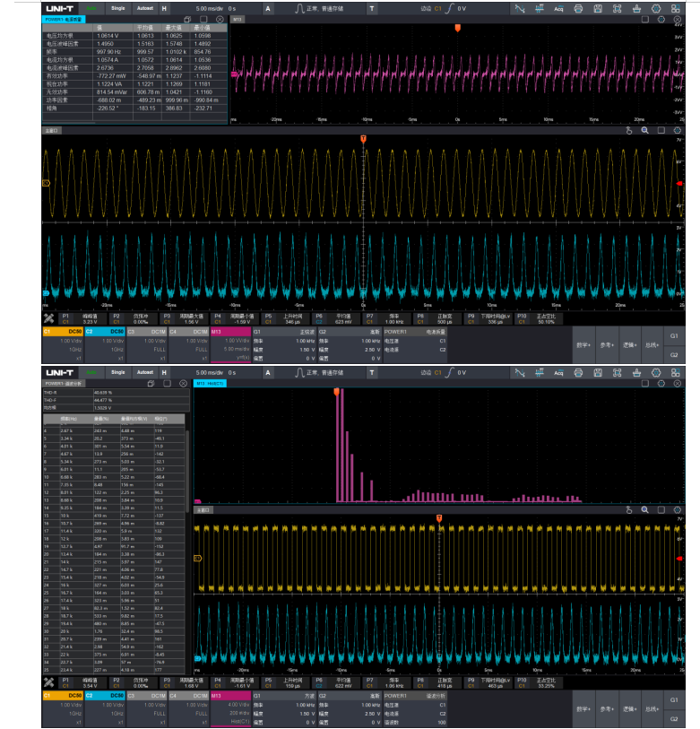The height and width of the screenshot is (729, 700).
Task: Click the waveform mode icon beside bottom A label
Action: (x=299, y=371)
